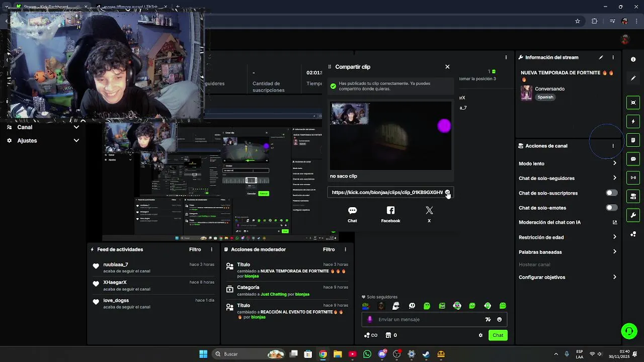Open Filtro in Feed de actividades

(x=195, y=249)
